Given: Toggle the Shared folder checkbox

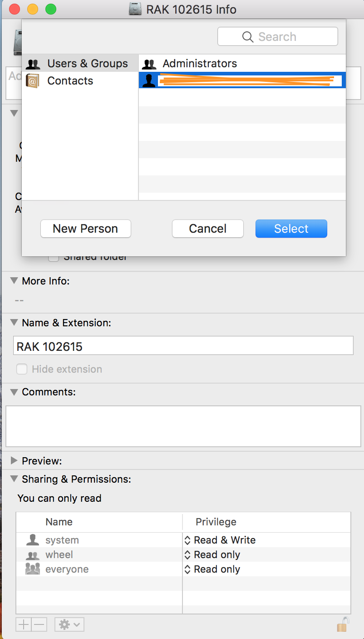Looking at the screenshot, I should click(x=54, y=258).
